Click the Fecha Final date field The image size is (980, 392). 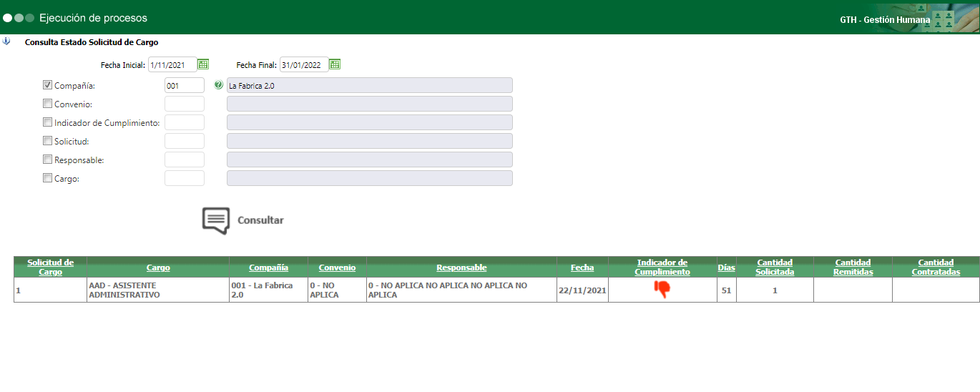[x=304, y=65]
